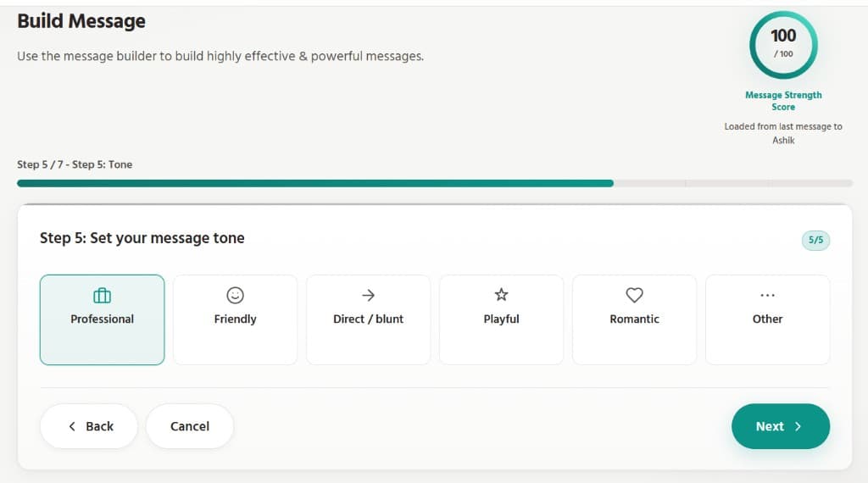Click the 5/5 step badge
Image resolution: width=868 pixels, height=483 pixels.
pos(815,240)
